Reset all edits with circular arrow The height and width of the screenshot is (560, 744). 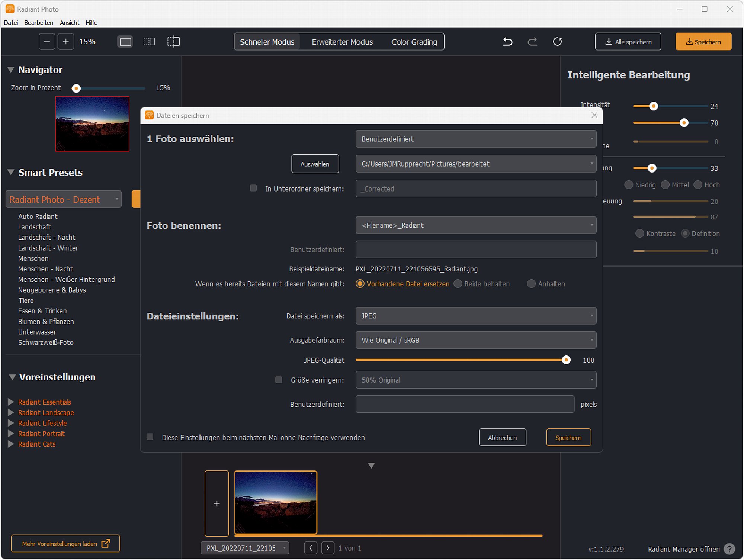557,42
